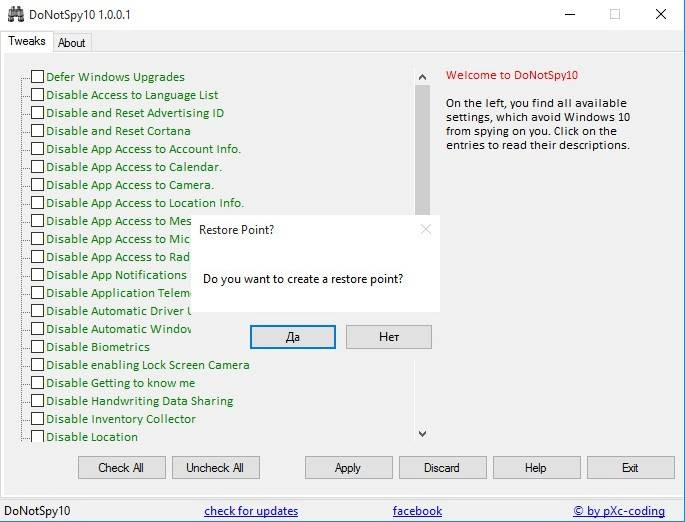Close the DoNotSpy10 window

tap(661, 14)
